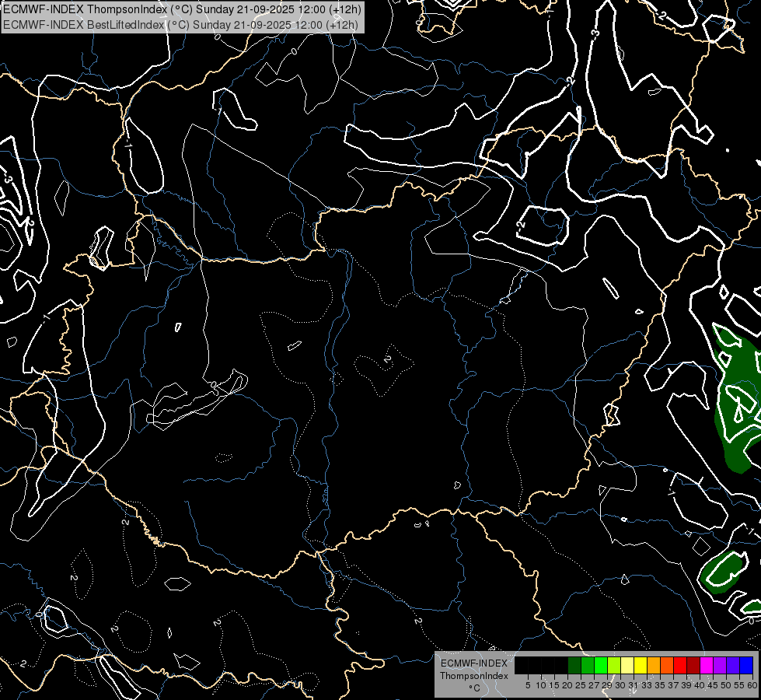Click the small green patch in southeast corner

point(723,572)
